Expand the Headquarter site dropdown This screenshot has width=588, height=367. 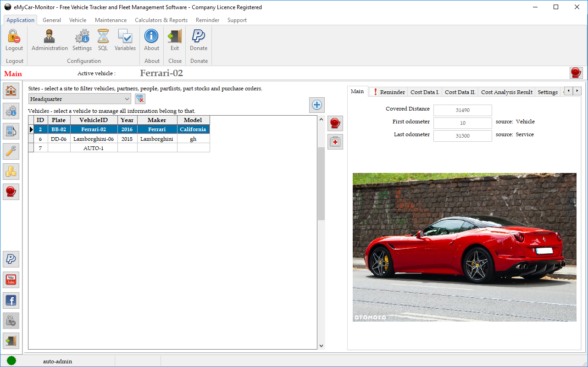coord(127,99)
